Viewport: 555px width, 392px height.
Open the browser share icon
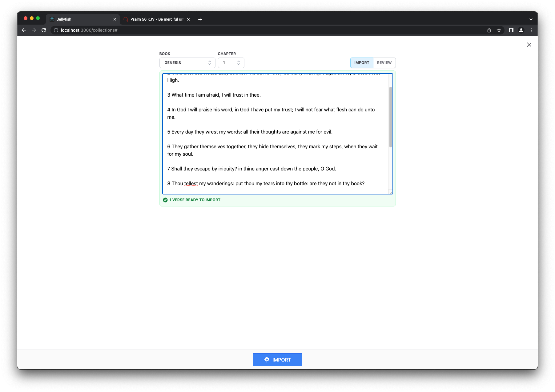coord(489,30)
